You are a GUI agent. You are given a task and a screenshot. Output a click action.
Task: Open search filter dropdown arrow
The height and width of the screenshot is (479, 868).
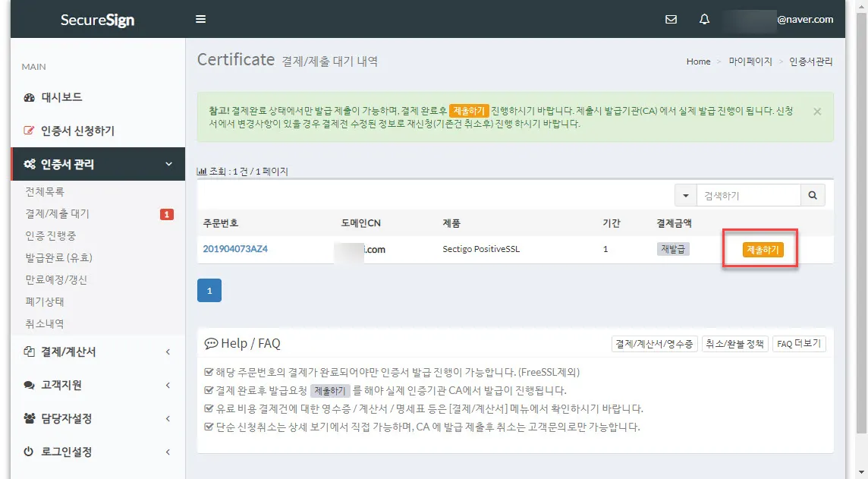pyautogui.click(x=686, y=196)
